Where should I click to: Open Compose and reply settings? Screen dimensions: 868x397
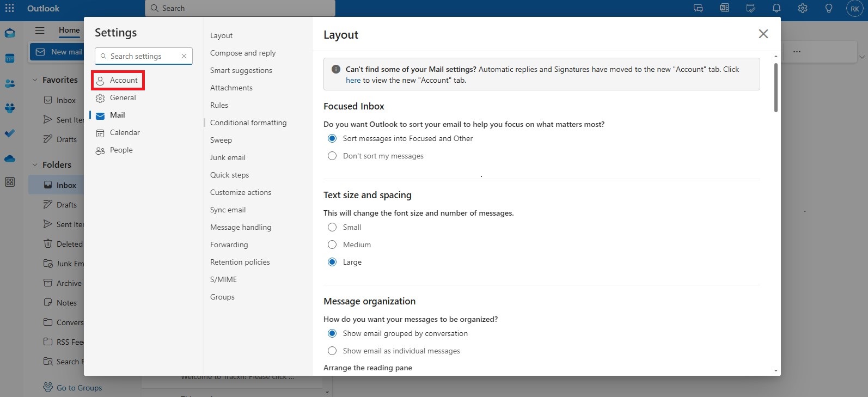coord(243,53)
